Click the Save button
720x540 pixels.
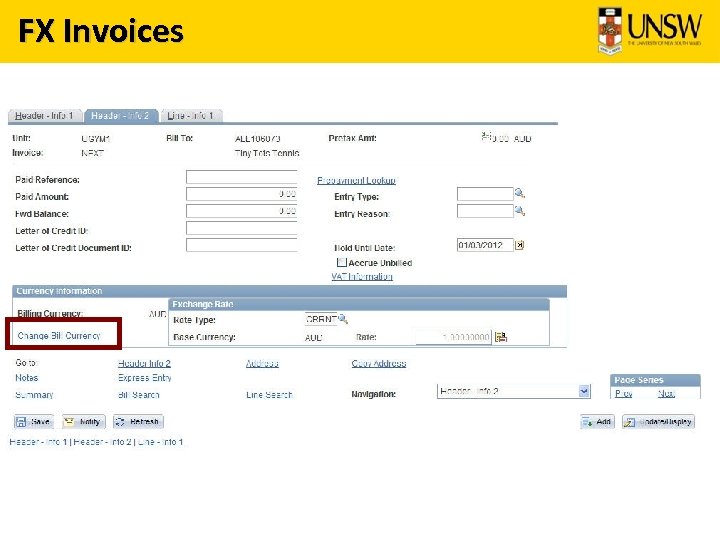[34, 422]
